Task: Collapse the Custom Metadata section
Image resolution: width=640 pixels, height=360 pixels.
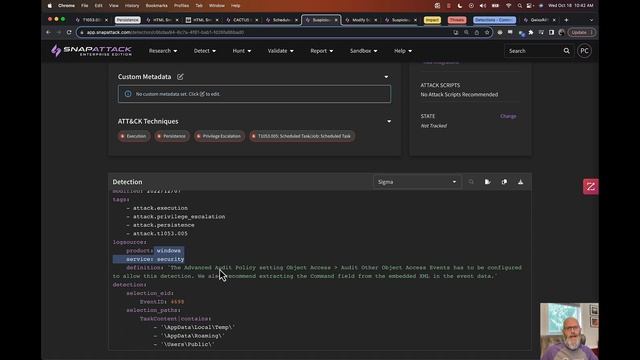Action: click(x=386, y=77)
